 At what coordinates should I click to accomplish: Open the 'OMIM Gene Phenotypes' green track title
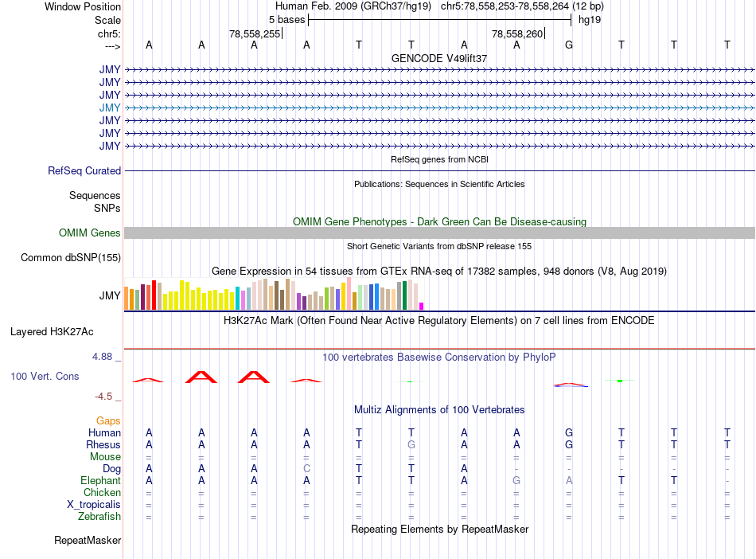click(x=439, y=222)
